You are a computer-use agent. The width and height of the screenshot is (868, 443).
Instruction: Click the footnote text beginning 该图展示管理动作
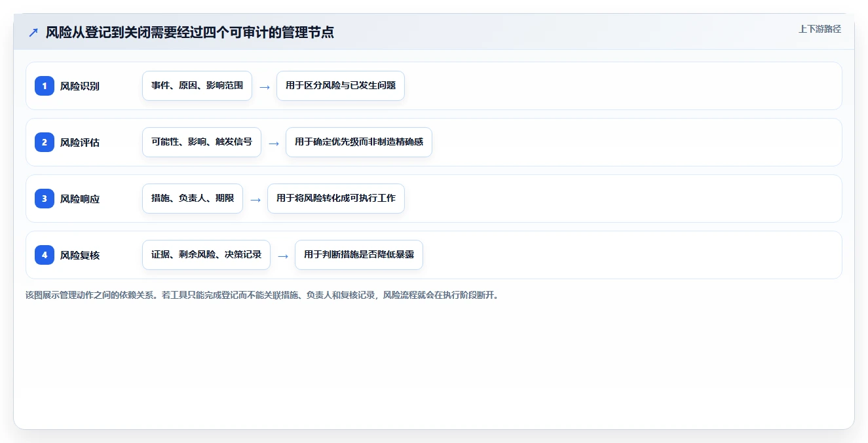pos(263,296)
